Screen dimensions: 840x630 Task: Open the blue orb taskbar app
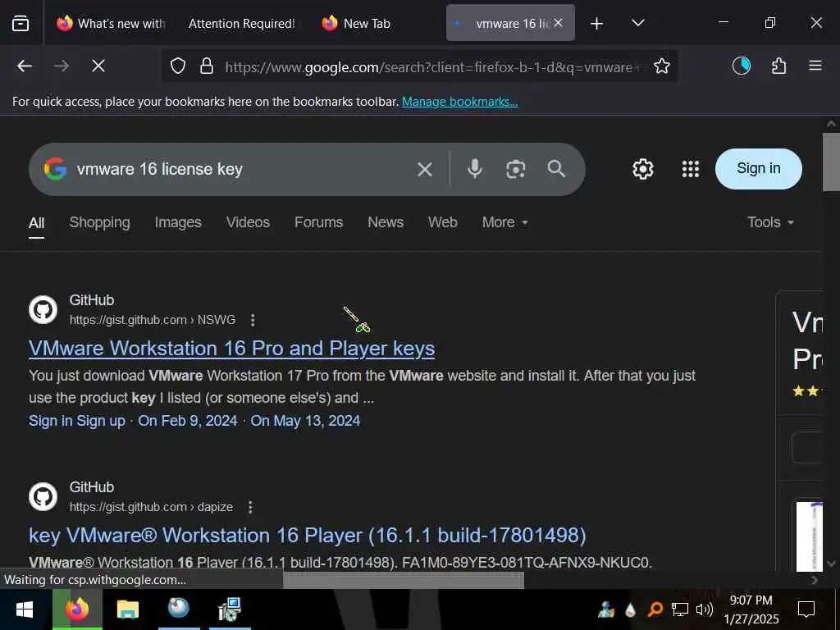[x=178, y=608]
